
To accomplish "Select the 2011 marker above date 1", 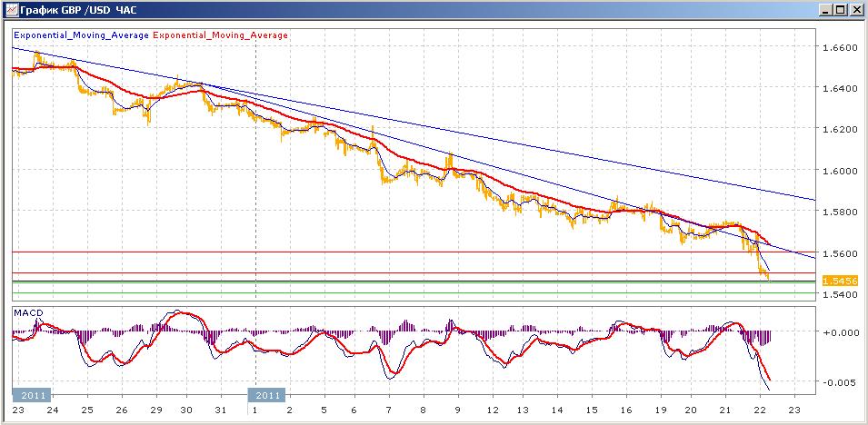I will (268, 395).
